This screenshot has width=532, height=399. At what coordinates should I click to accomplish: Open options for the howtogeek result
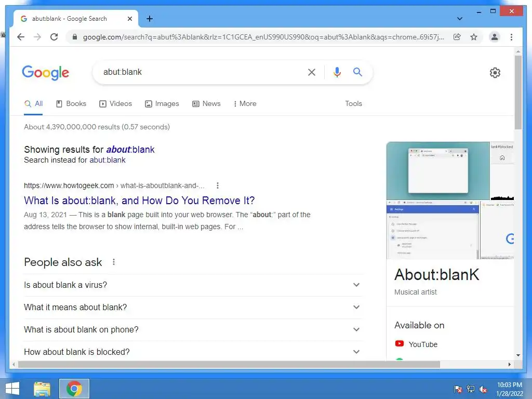click(x=218, y=185)
